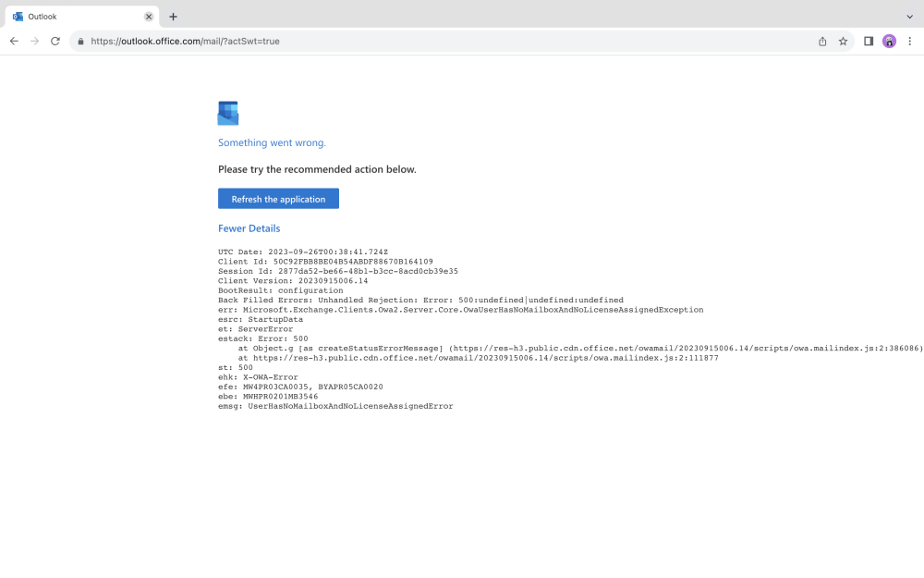Collapse the error info via Fewer Details
This screenshot has height=578, width=924.
[x=249, y=228]
